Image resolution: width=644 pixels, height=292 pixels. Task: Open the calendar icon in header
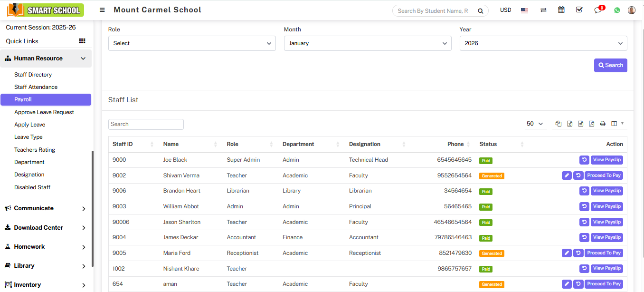click(x=561, y=10)
